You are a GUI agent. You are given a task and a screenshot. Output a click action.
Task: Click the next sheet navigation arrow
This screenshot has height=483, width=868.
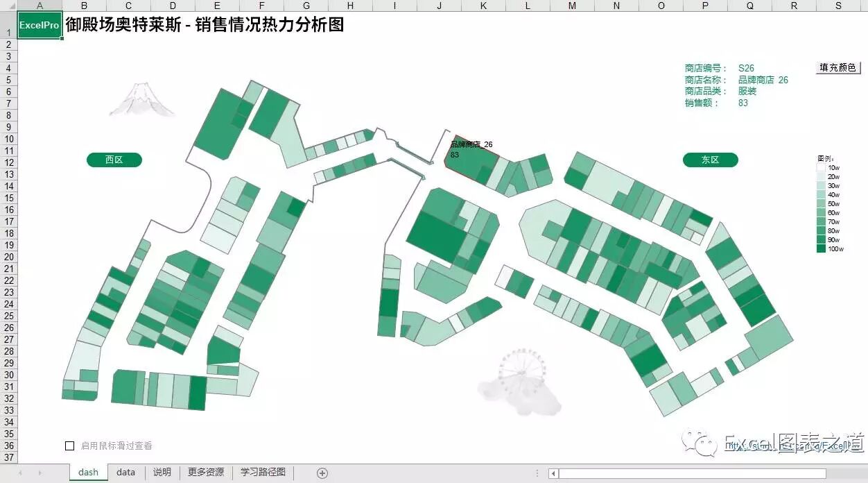coord(40,473)
